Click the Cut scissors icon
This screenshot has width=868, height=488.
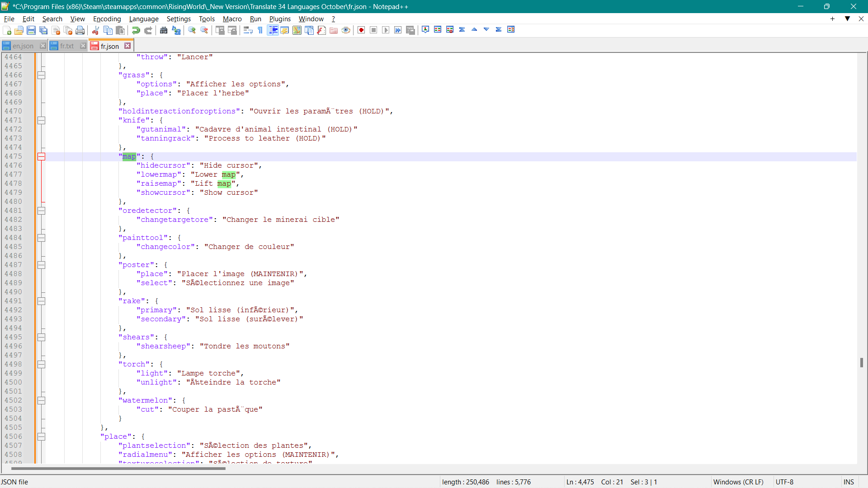click(x=95, y=30)
